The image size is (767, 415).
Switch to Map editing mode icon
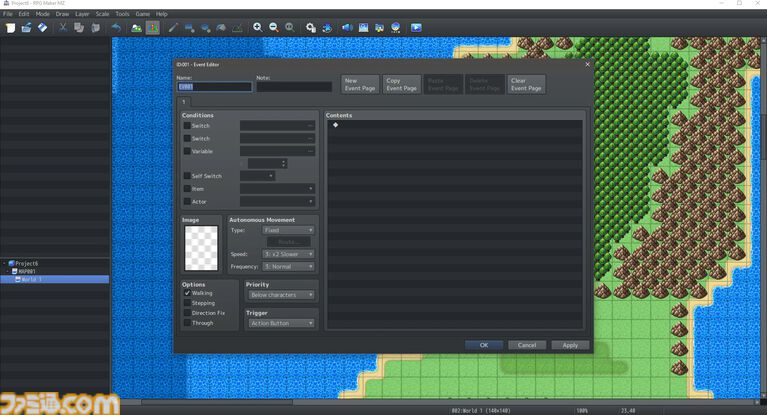click(x=136, y=28)
